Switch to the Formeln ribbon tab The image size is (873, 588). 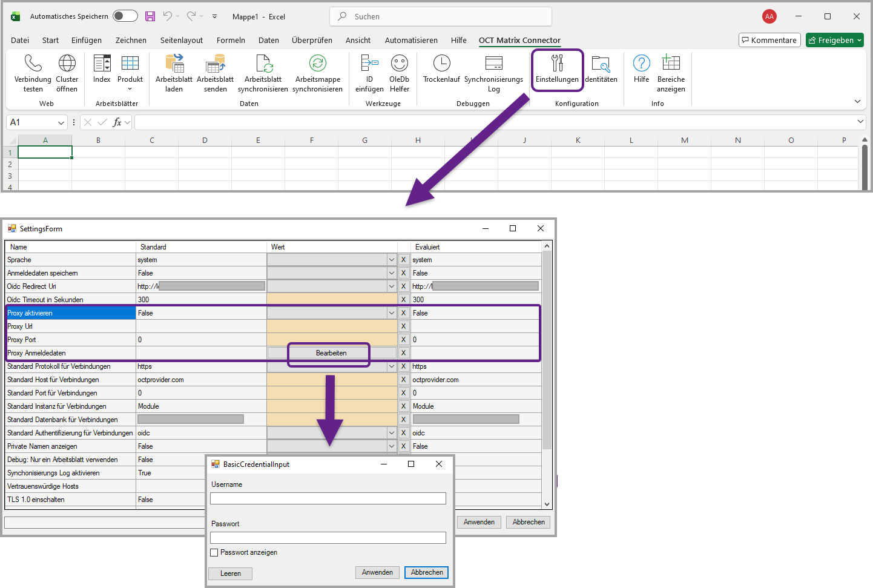pyautogui.click(x=231, y=41)
